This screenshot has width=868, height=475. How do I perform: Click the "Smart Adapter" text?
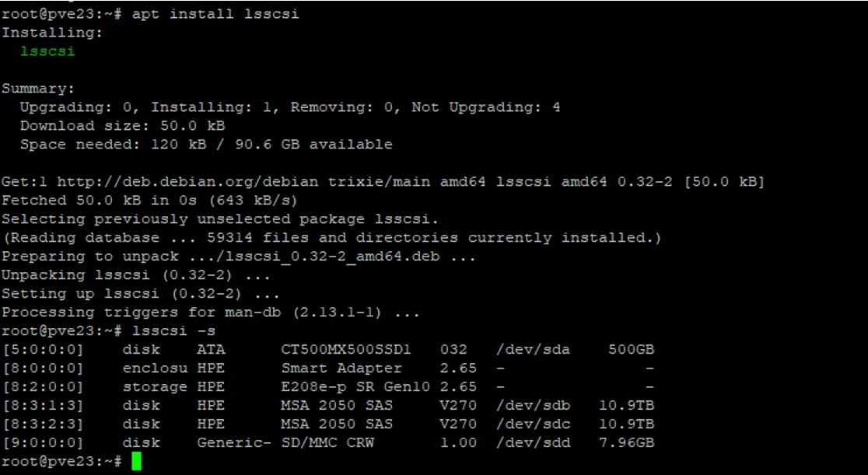[x=341, y=368]
